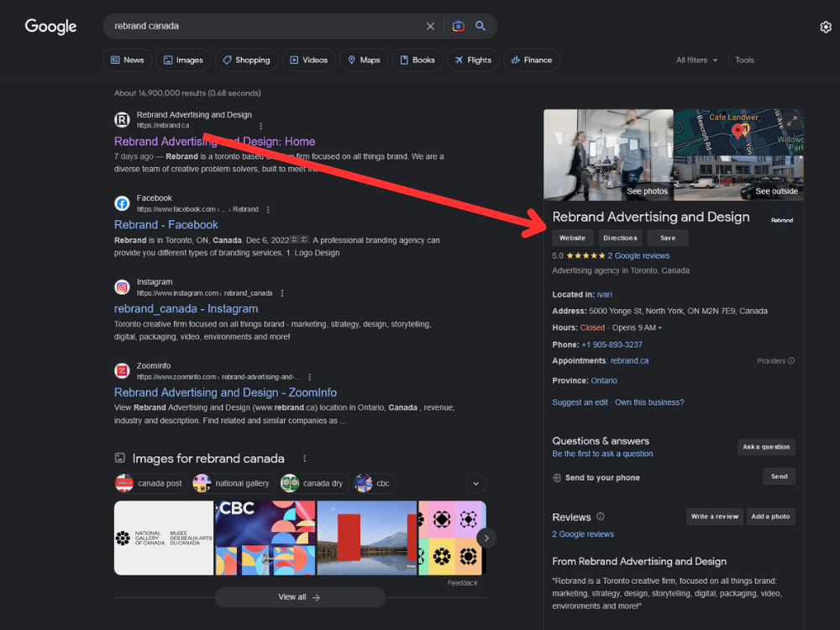840x630 pixels.
Task: Expand the map with the fullscreen icon
Action: [792, 121]
